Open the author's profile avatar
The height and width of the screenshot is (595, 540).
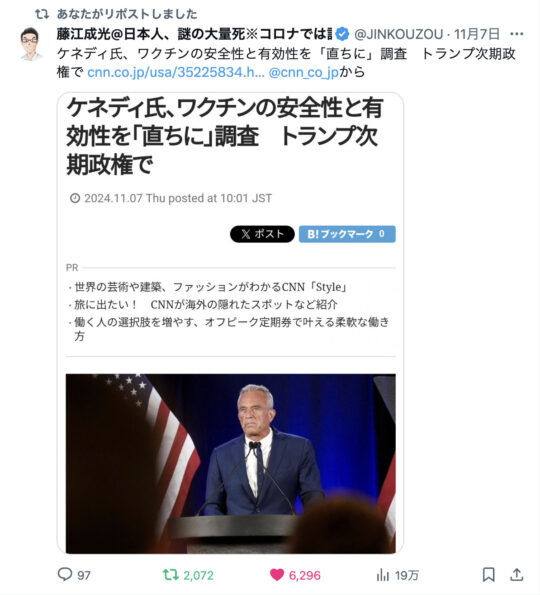point(30,44)
